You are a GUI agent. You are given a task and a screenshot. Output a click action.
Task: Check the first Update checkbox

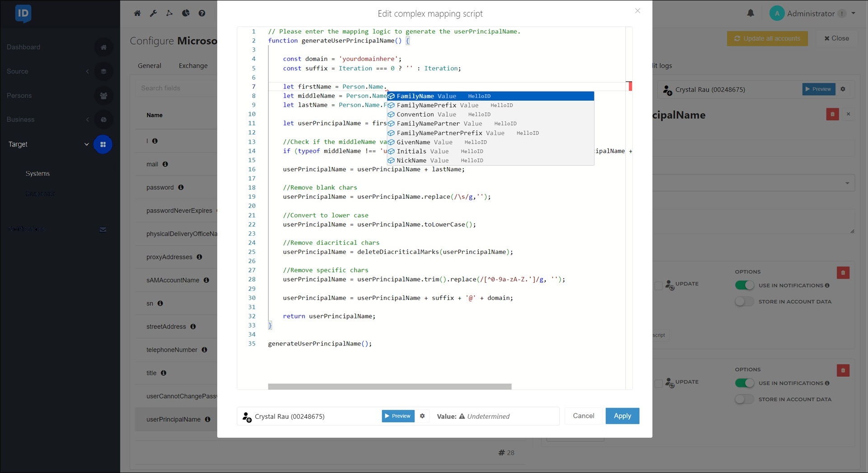pos(658,286)
